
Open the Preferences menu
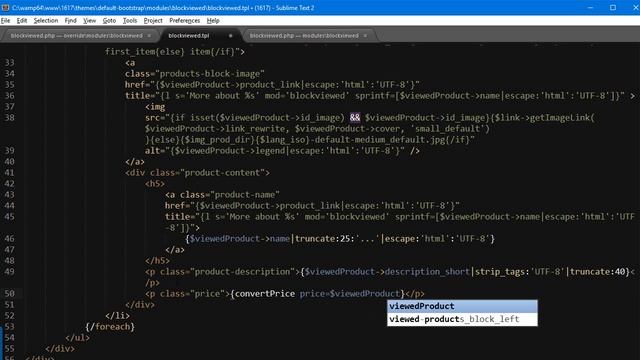tap(184, 20)
